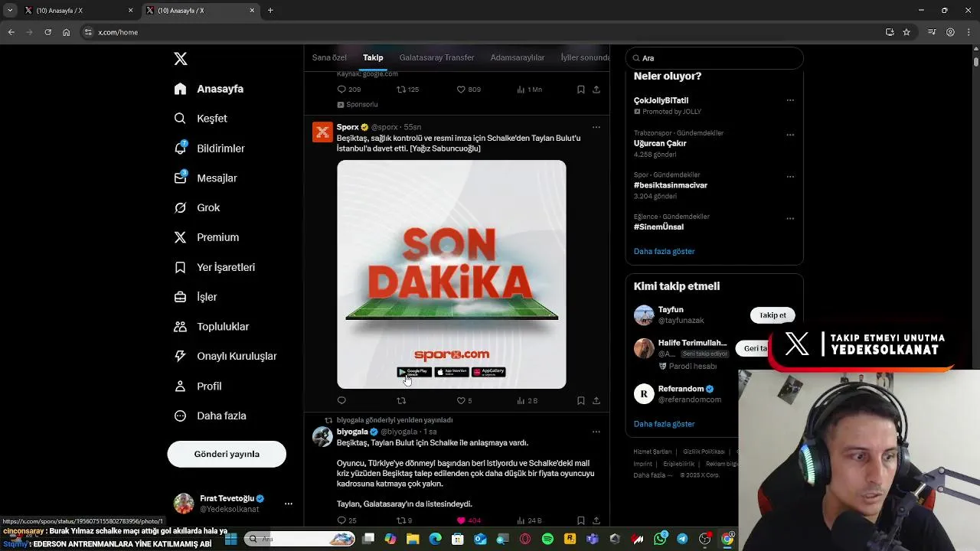Screen dimensions: 980x551
Task: Switch to İyiler sonunda tab
Action: pos(585,57)
